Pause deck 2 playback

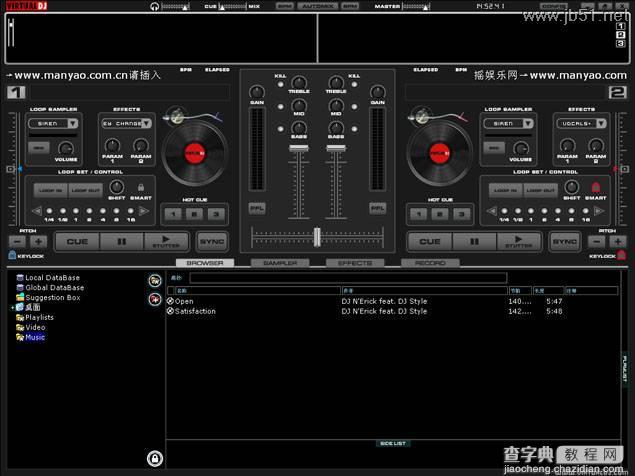click(x=474, y=241)
